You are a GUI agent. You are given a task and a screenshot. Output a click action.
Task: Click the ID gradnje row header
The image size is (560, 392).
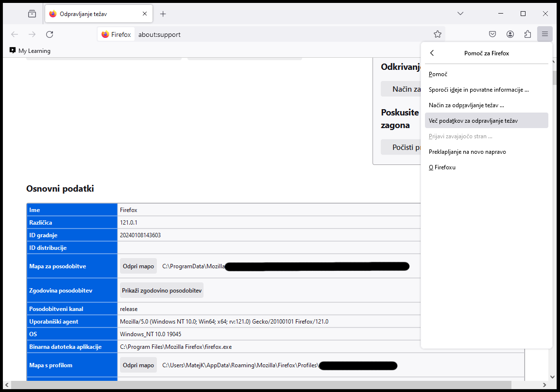pyautogui.click(x=72, y=235)
